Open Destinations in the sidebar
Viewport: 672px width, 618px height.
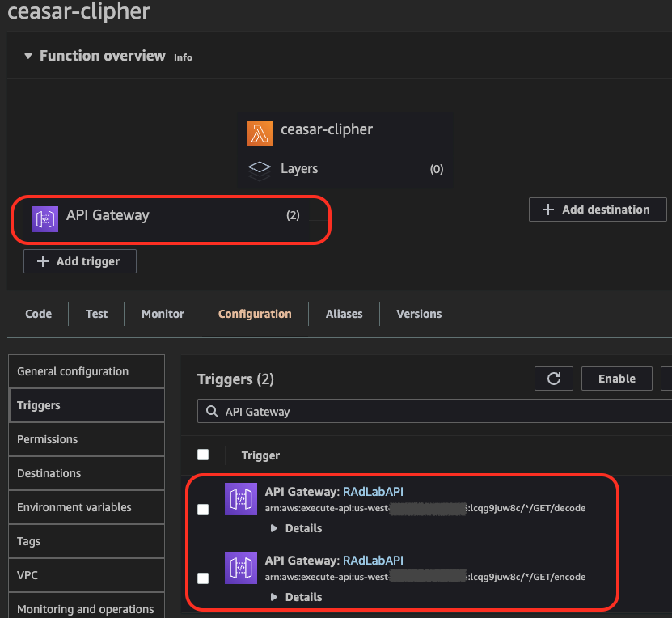[87, 473]
